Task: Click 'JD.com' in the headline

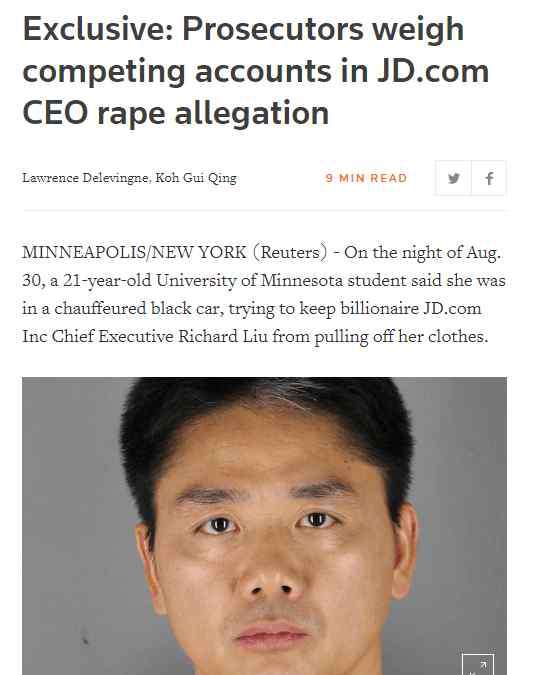Action: point(433,71)
